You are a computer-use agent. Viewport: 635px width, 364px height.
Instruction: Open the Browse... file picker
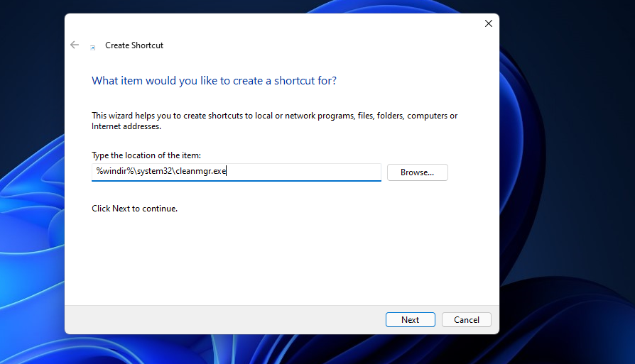point(417,172)
